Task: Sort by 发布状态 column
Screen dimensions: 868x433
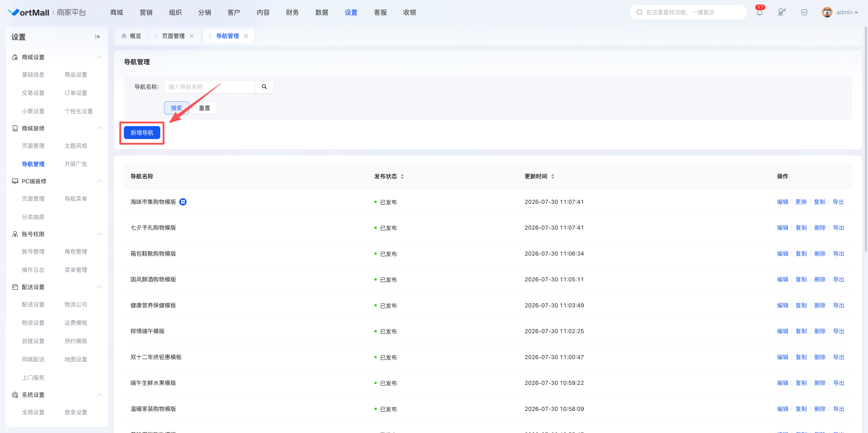Action: (x=402, y=176)
